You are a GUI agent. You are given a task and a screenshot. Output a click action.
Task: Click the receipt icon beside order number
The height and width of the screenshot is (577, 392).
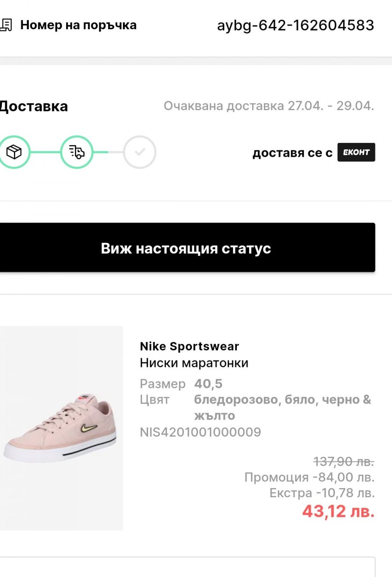[6, 25]
